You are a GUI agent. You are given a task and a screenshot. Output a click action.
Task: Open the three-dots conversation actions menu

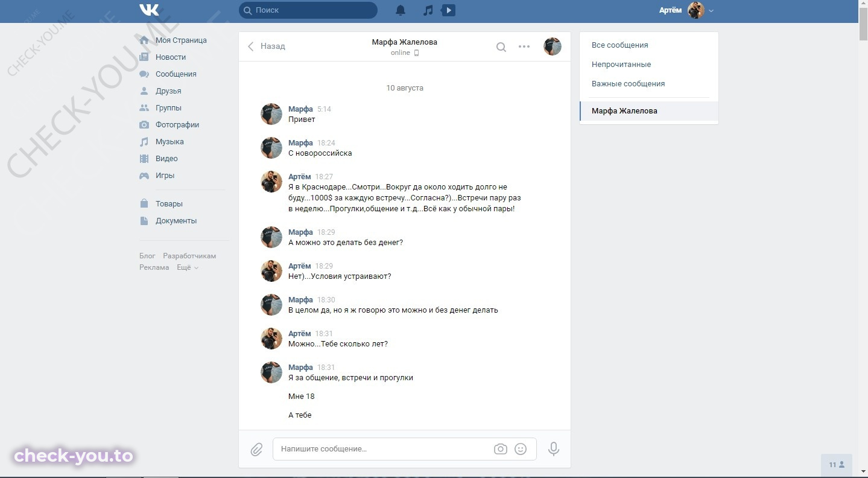(x=524, y=46)
